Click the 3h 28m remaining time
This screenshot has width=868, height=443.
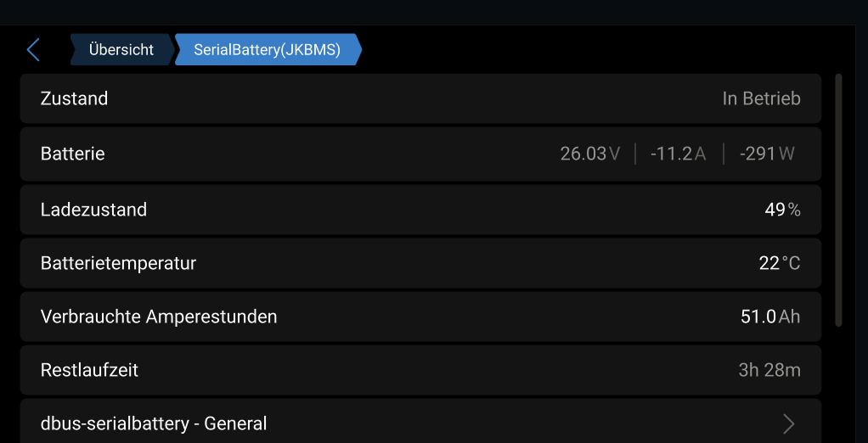tap(769, 370)
